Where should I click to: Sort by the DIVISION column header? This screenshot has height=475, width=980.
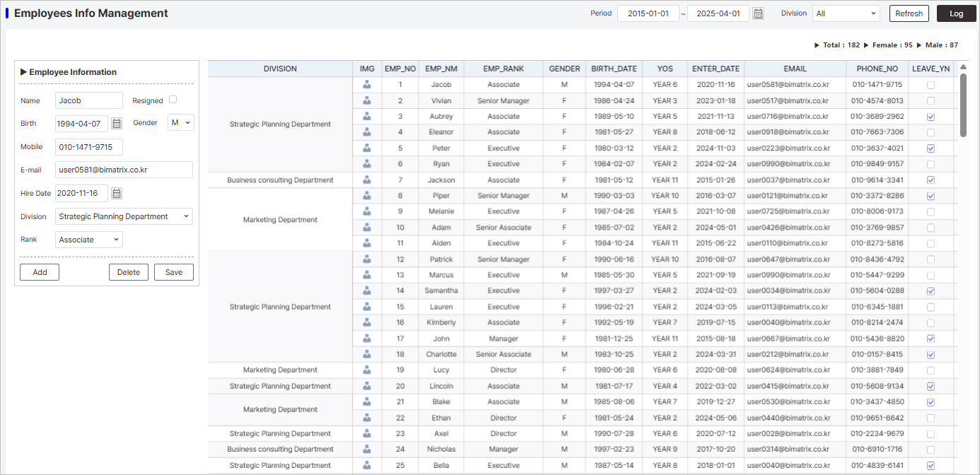(280, 69)
